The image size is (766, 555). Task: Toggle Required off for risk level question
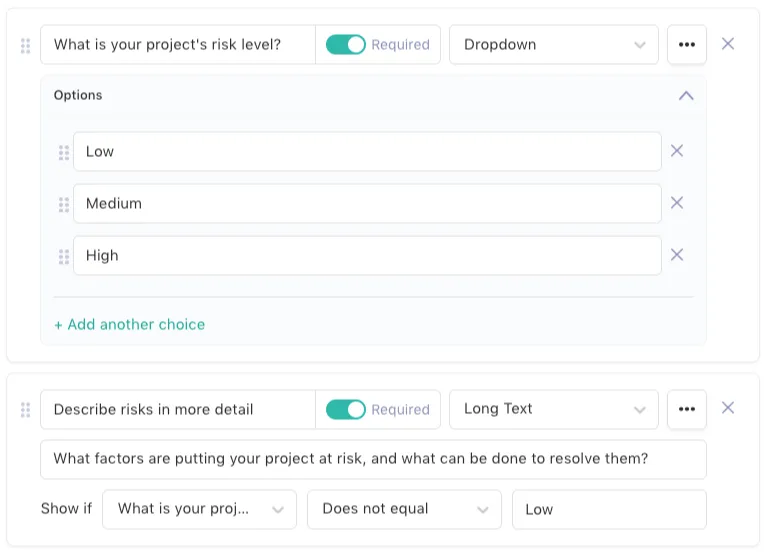346,45
